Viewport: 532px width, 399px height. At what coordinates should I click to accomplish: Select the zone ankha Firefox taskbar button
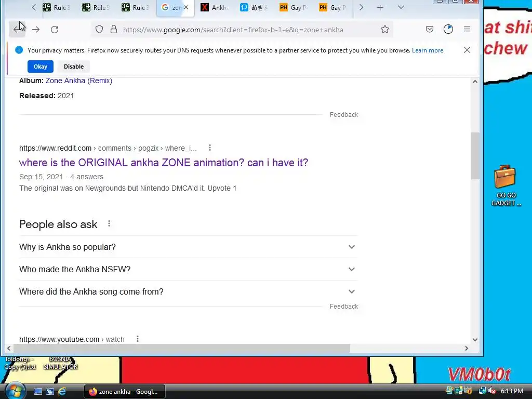coord(125,392)
